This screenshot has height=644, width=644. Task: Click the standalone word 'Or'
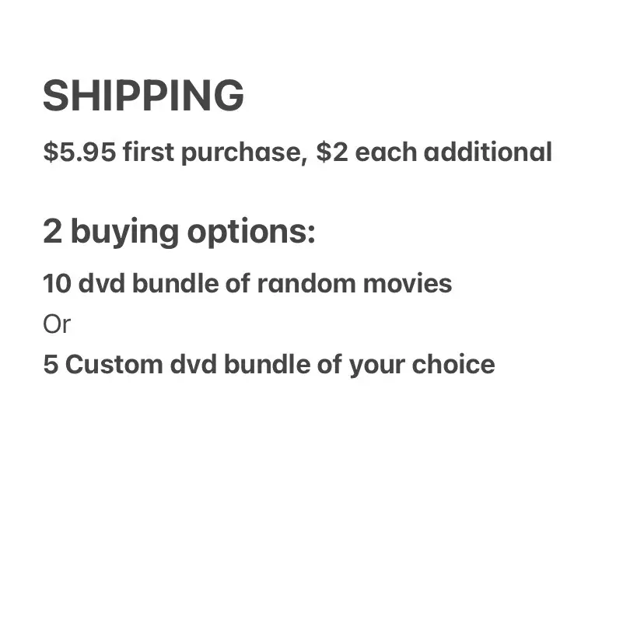point(56,324)
